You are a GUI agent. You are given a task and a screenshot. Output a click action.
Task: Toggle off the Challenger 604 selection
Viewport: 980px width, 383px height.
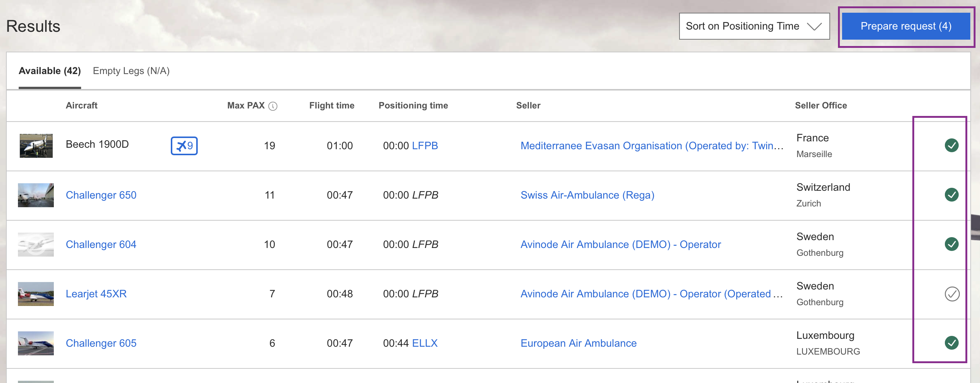coord(951,244)
